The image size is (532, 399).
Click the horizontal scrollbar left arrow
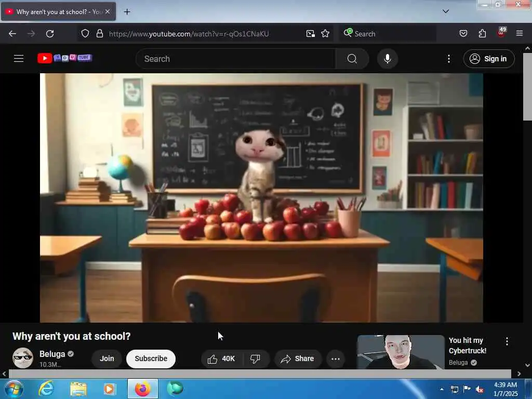tap(4, 374)
